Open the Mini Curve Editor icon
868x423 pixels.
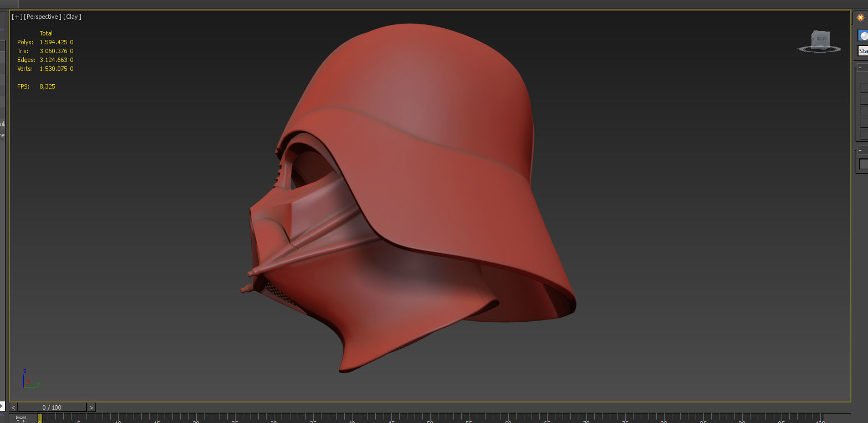click(x=21, y=419)
